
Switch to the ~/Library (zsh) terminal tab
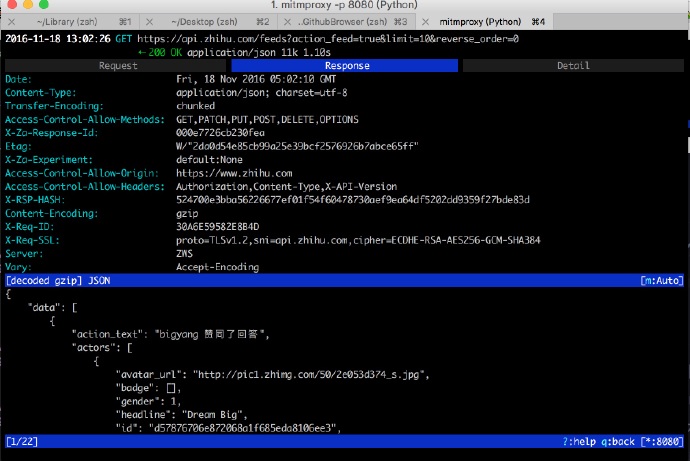coord(68,20)
